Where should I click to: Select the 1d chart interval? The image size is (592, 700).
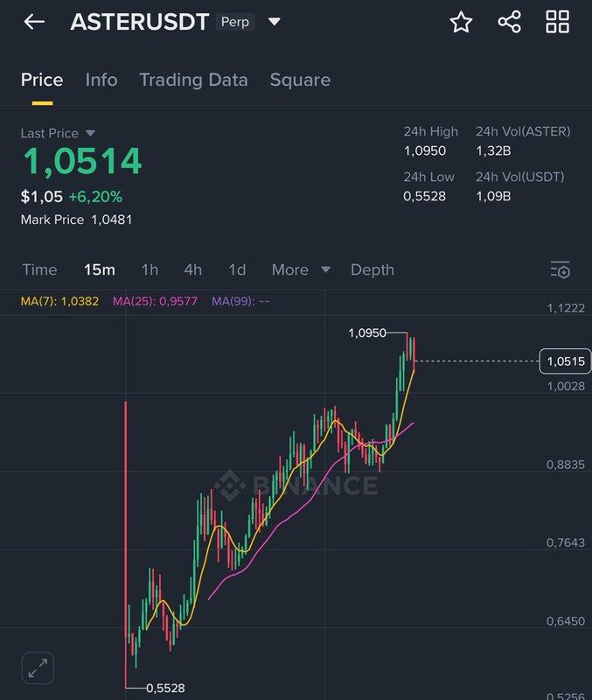click(237, 269)
